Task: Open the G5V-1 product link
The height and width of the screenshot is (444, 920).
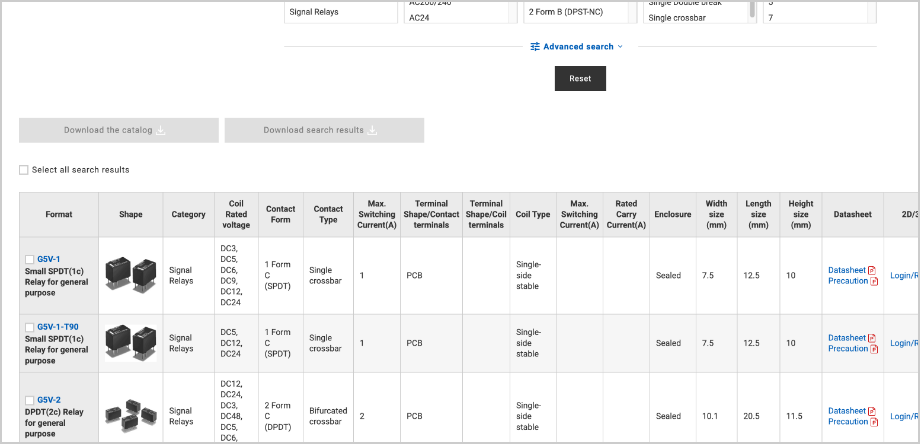Action: 49,259
